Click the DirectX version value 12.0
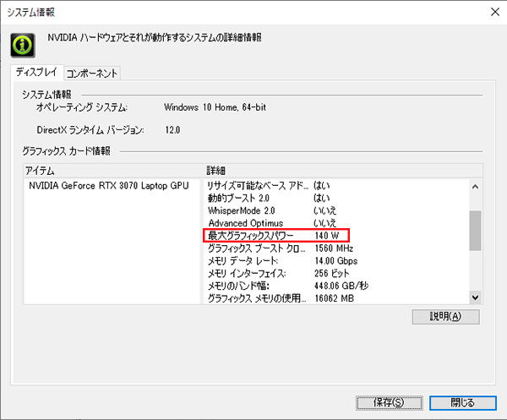The image size is (507, 420). pyautogui.click(x=172, y=130)
